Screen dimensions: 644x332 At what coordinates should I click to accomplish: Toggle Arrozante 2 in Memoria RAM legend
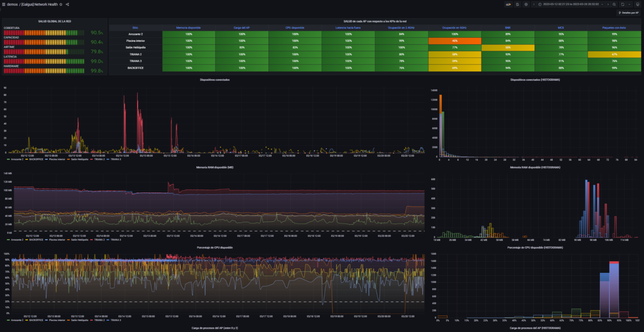tap(17, 240)
